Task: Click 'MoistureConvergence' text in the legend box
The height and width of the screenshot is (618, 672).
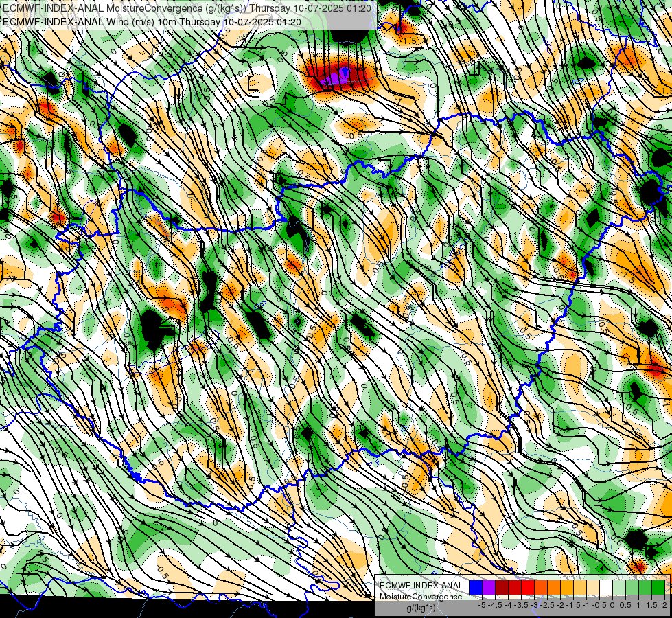Action: click(421, 597)
